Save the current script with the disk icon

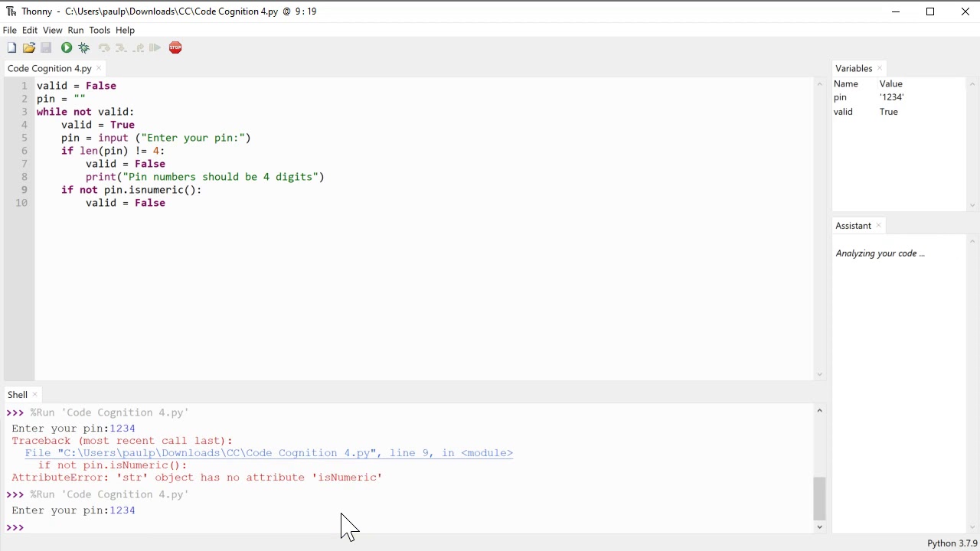[46, 47]
